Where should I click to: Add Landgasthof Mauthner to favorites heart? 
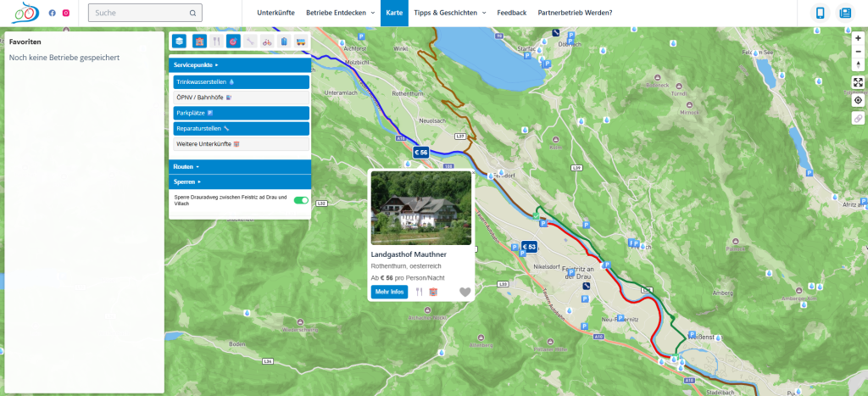[x=465, y=293]
